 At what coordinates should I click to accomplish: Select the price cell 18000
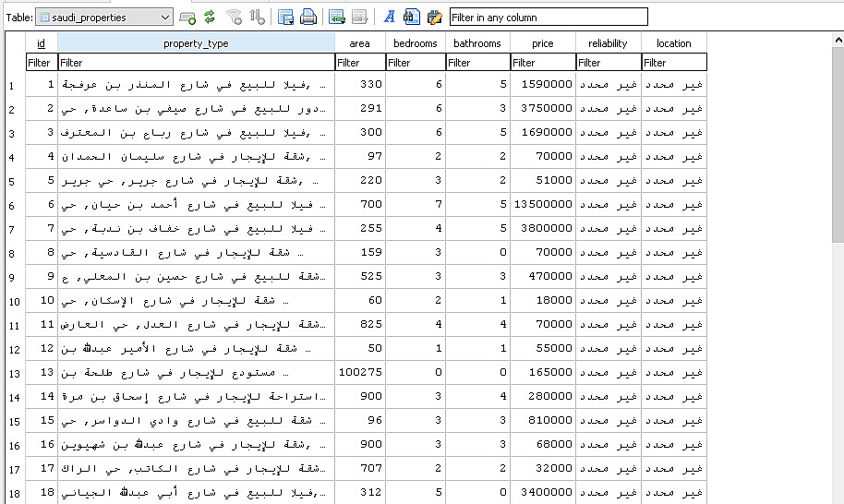tap(543, 301)
